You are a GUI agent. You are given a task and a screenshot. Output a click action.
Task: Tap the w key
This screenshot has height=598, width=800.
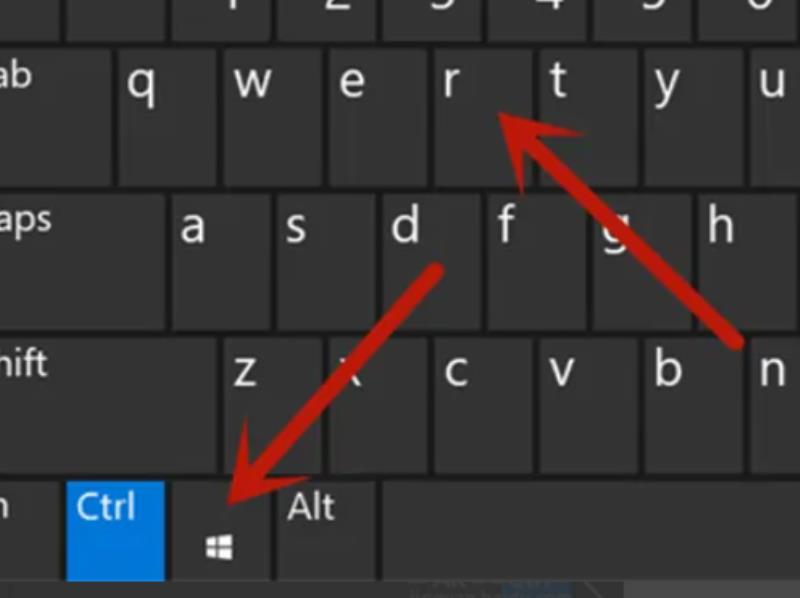pyautogui.click(x=272, y=117)
